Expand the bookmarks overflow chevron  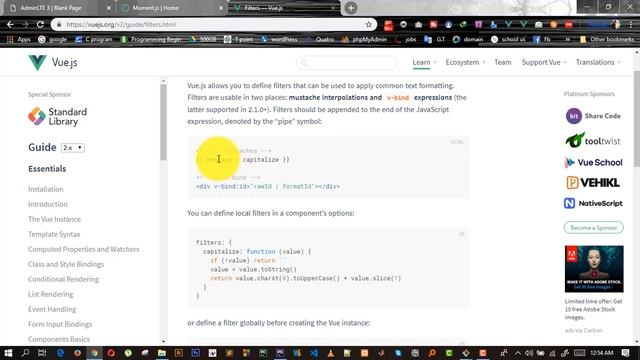[x=567, y=39]
